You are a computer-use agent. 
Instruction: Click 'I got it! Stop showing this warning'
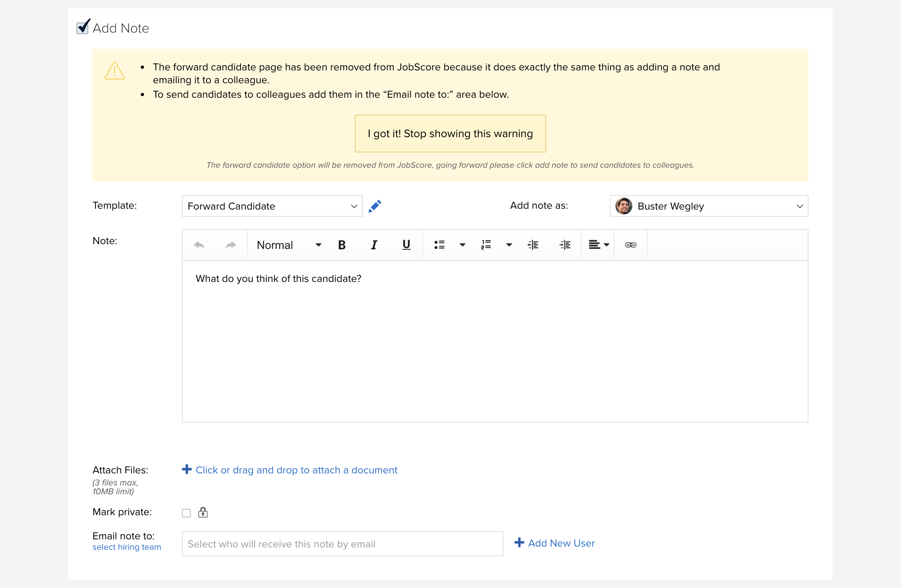point(450,134)
